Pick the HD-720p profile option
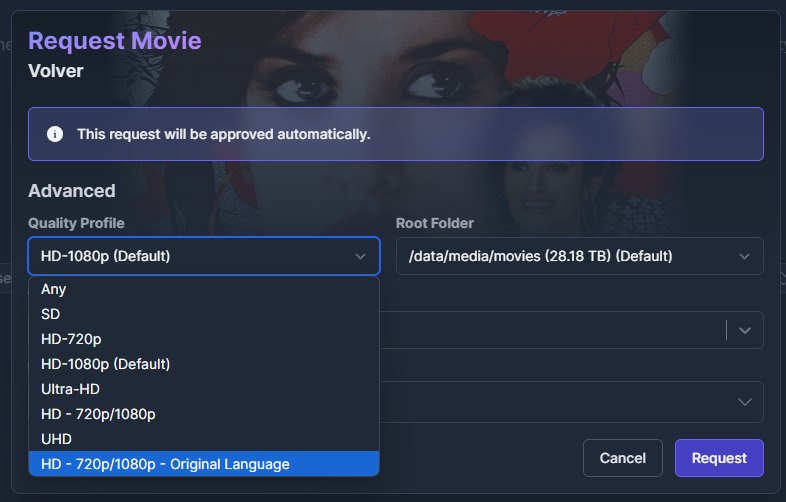The width and height of the screenshot is (786, 502). [69, 339]
